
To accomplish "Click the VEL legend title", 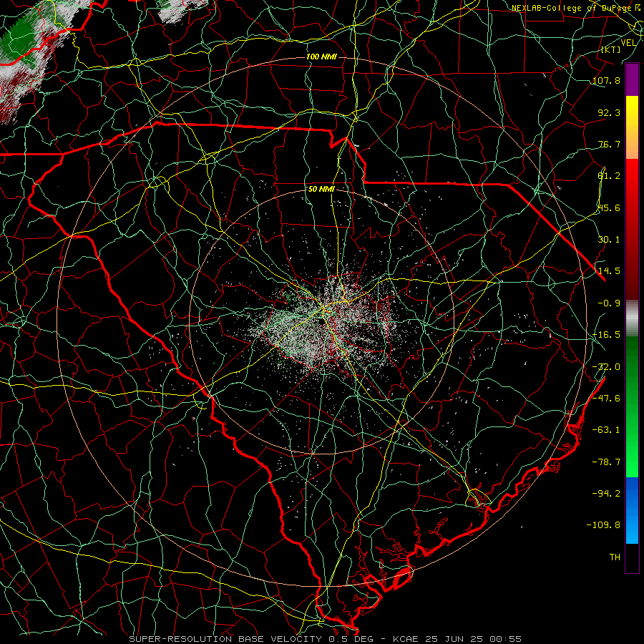I will [x=628, y=43].
